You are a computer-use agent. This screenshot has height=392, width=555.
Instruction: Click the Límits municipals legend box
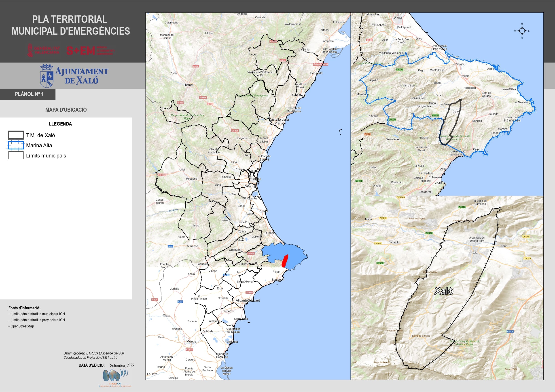tap(16, 155)
